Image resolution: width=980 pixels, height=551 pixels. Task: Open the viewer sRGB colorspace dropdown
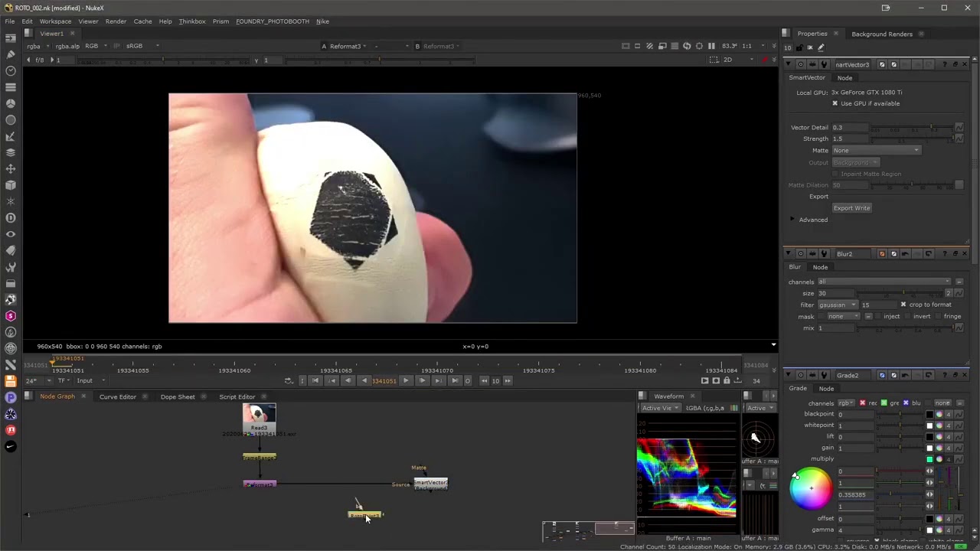(143, 46)
